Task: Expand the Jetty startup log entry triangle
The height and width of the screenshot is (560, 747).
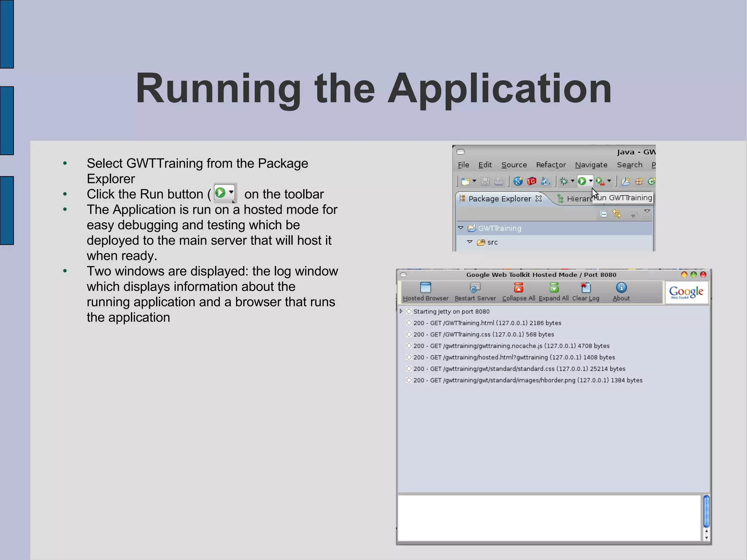Action: coord(401,311)
